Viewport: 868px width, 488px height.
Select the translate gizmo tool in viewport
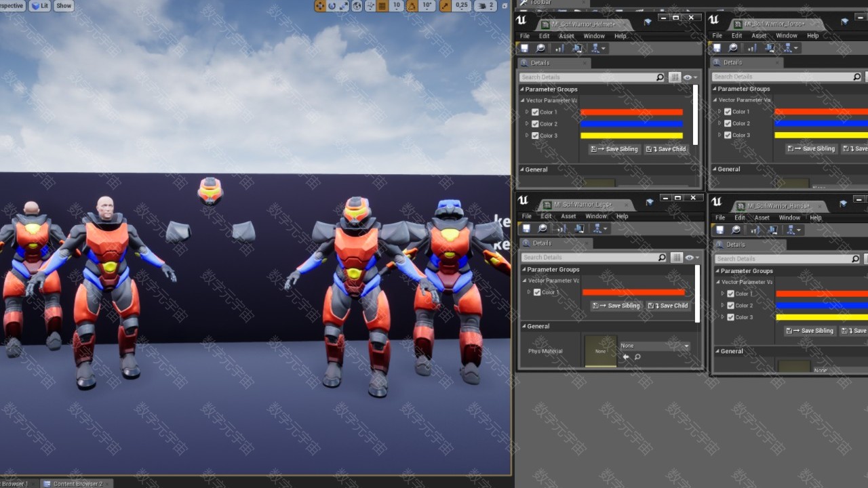pyautogui.click(x=319, y=5)
